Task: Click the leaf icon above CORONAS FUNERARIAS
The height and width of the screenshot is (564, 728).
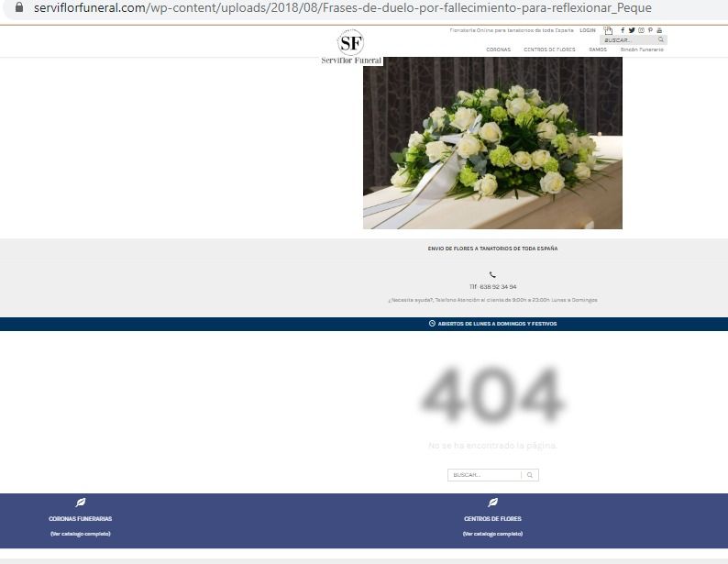Action: tap(81, 503)
